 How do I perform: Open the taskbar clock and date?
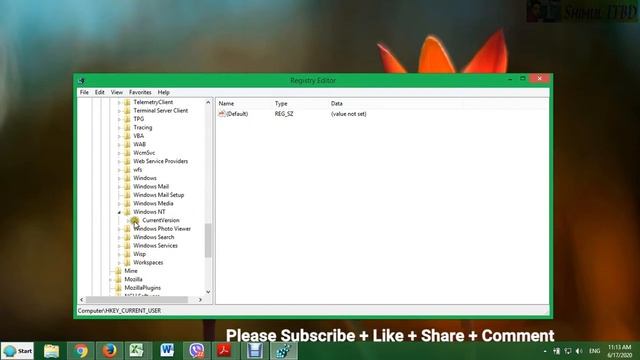coord(620,351)
